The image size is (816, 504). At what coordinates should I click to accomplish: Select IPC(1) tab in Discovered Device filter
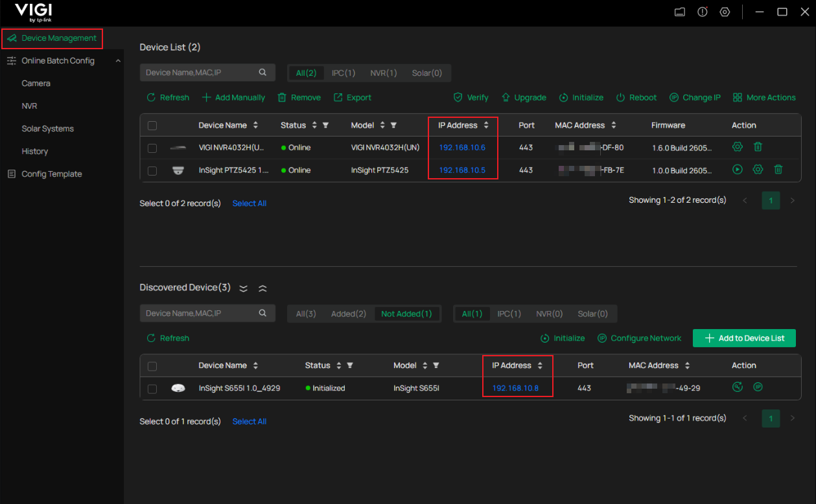point(509,314)
